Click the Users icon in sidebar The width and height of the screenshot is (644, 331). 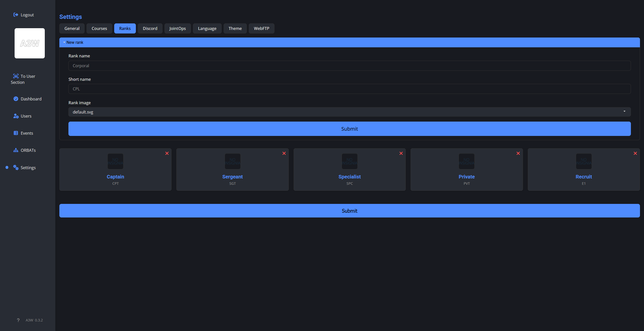click(16, 116)
